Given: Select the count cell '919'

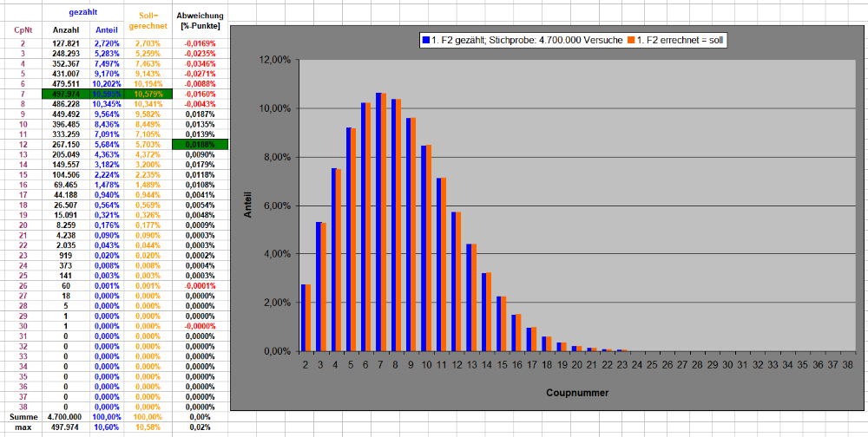Looking at the screenshot, I should pyautogui.click(x=67, y=255).
